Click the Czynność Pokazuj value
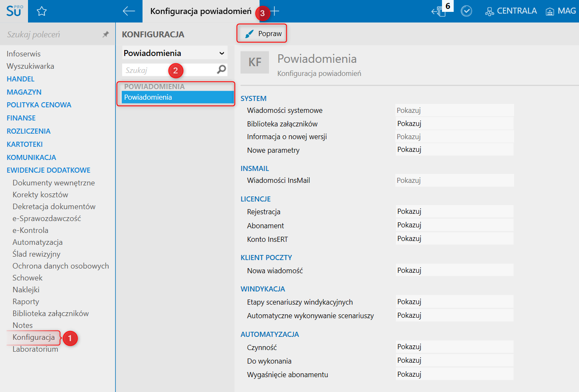 click(x=454, y=347)
